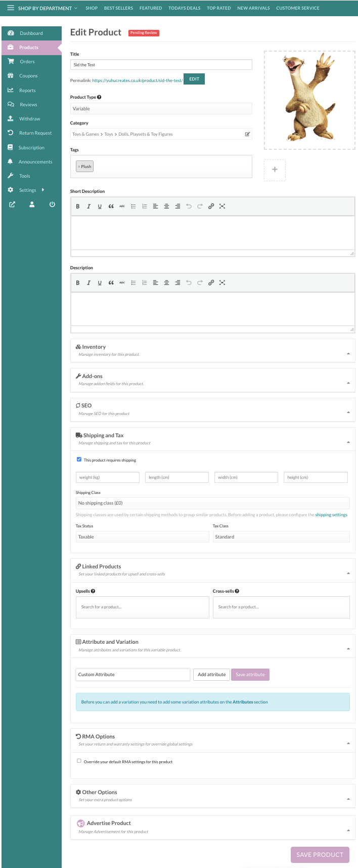Viewport: 358px width, 868px height.
Task: Click the Tools wrench icon in sidebar
Action: (11, 176)
